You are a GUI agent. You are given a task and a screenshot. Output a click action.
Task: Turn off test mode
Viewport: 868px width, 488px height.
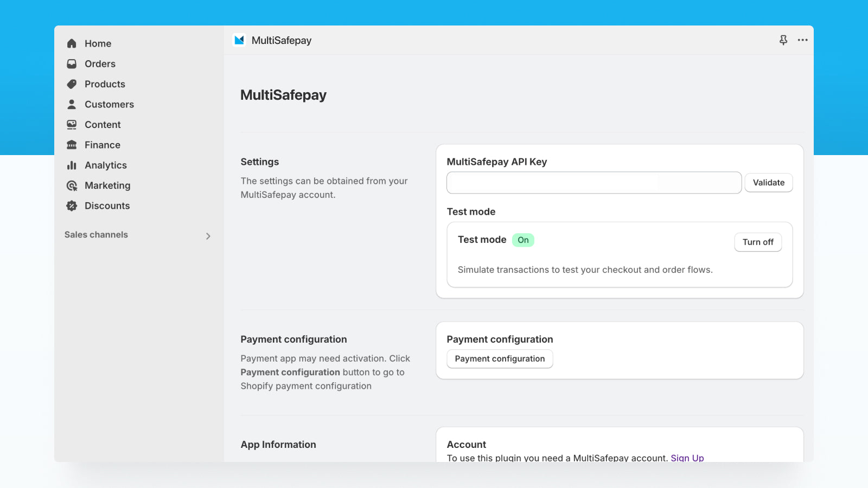pos(758,242)
